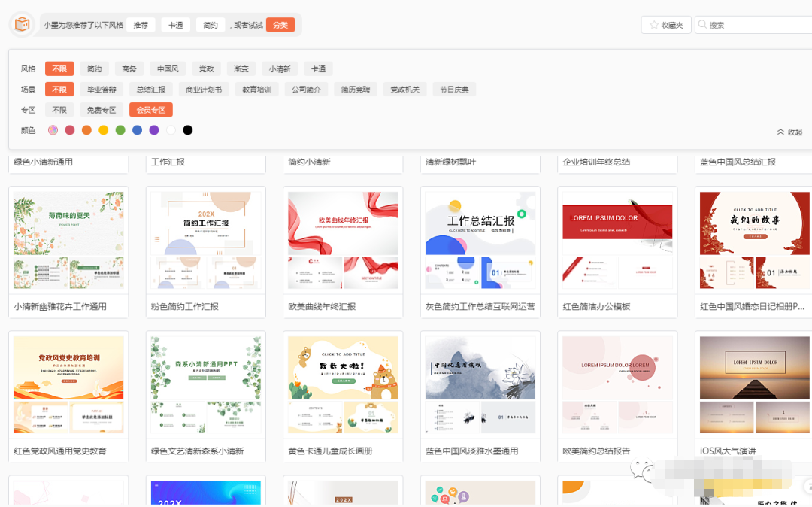Click the 工作汇报 template title
The width and height of the screenshot is (812, 507).
(x=168, y=162)
